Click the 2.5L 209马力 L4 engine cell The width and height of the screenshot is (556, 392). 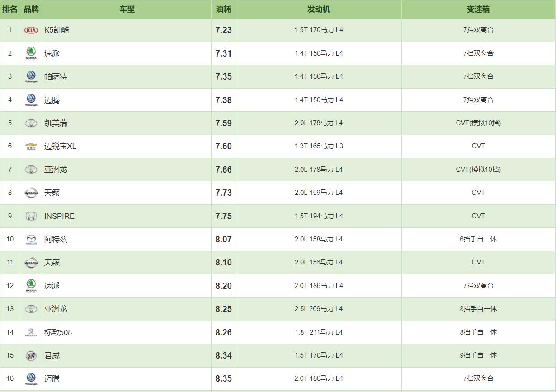(x=319, y=309)
